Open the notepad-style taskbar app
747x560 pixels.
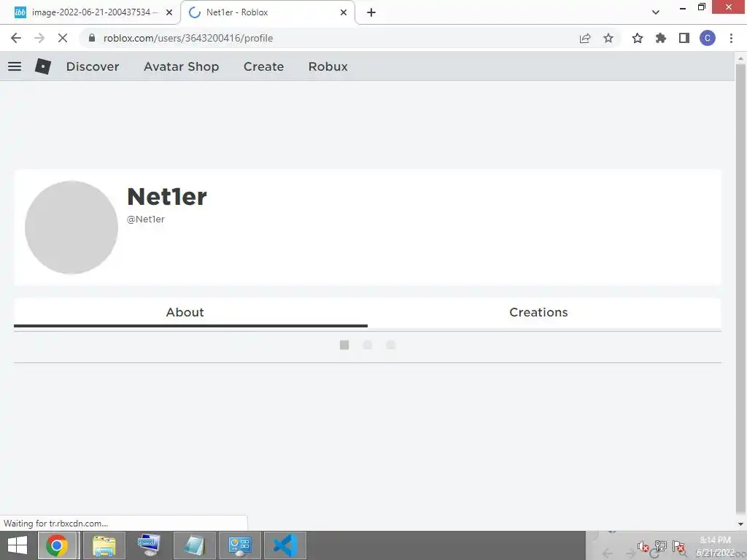pyautogui.click(x=195, y=545)
